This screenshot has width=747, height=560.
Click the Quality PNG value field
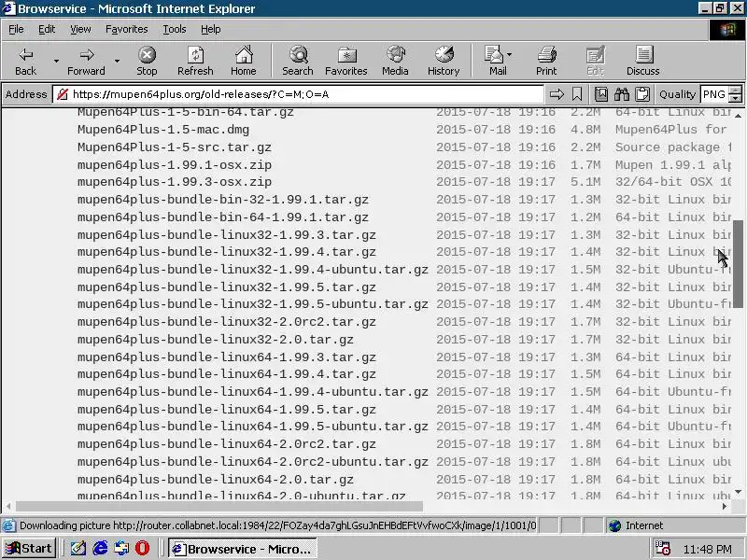(714, 94)
